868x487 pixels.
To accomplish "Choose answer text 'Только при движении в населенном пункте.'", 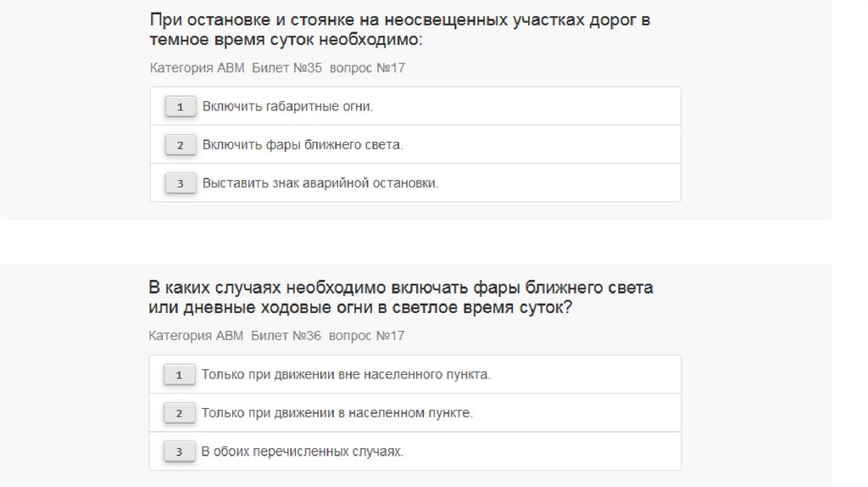I will tap(337, 413).
